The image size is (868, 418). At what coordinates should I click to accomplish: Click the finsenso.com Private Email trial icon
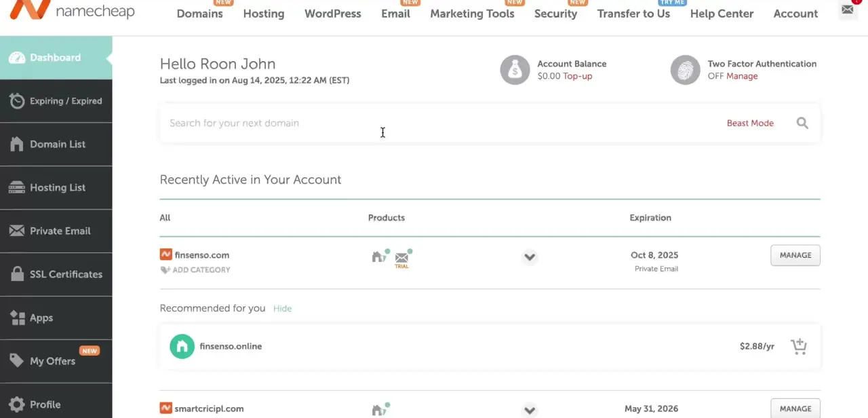point(403,259)
